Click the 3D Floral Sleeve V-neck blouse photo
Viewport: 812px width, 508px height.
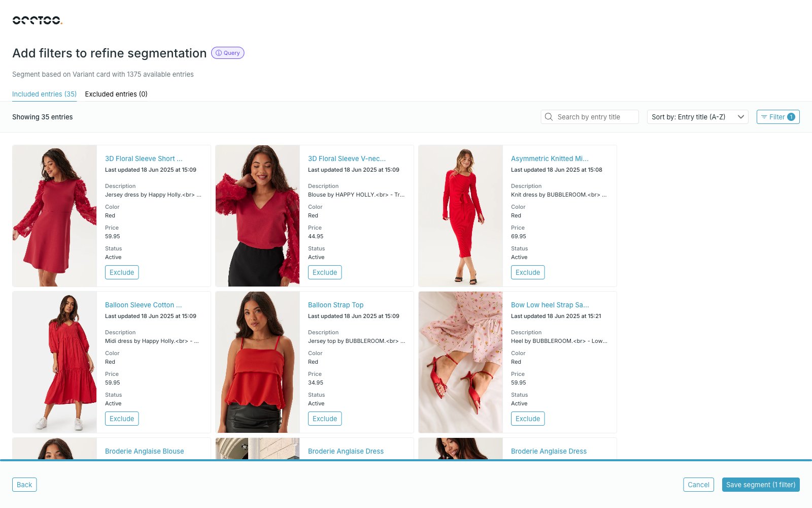pyautogui.click(x=258, y=216)
